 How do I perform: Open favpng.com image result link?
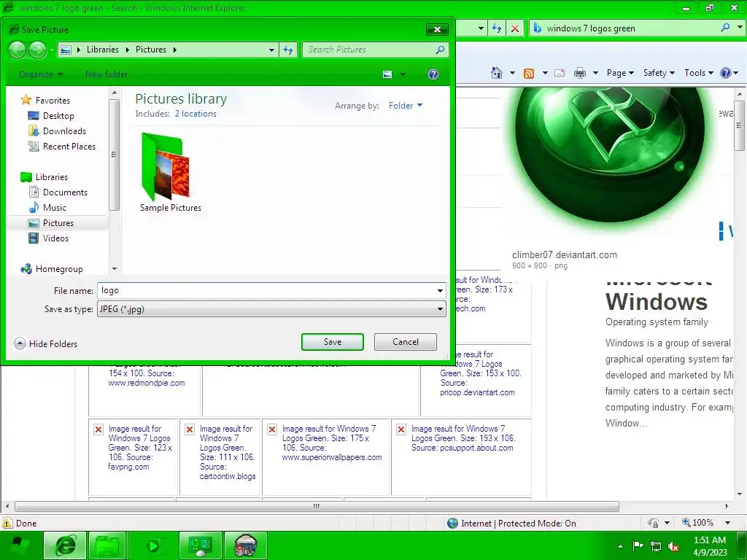128,467
